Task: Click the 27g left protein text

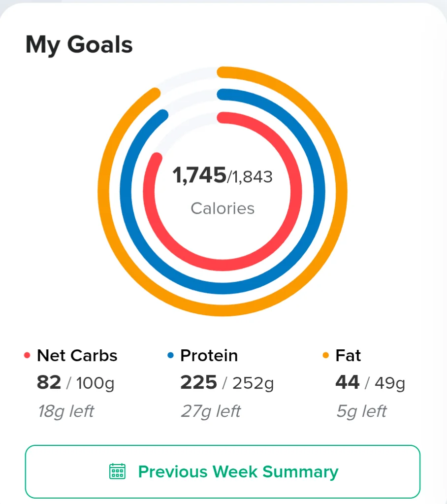Action: tap(211, 411)
